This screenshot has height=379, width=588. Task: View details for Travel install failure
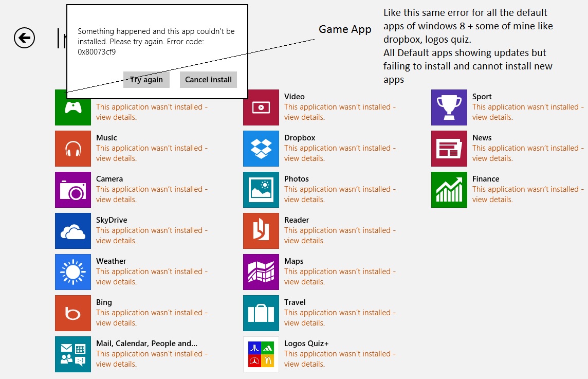pyautogui.click(x=340, y=317)
